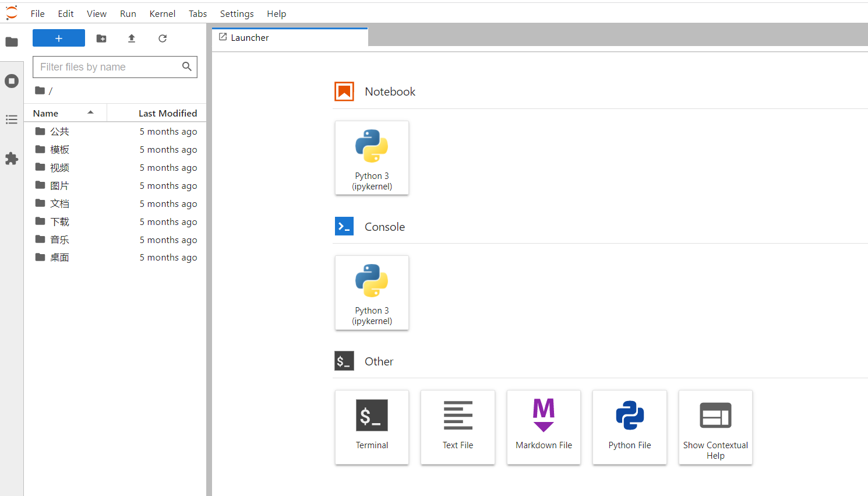
Task: Create a New Folder with toolbar icon
Action: [101, 38]
